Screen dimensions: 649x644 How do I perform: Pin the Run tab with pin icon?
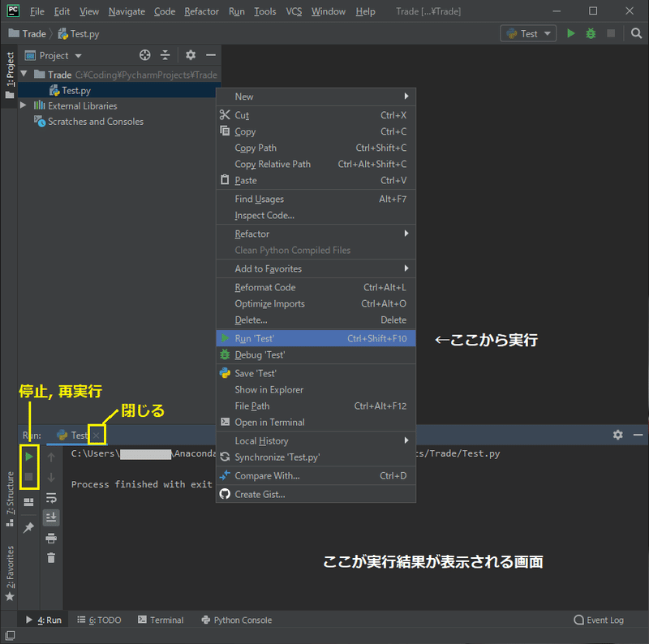(x=29, y=527)
